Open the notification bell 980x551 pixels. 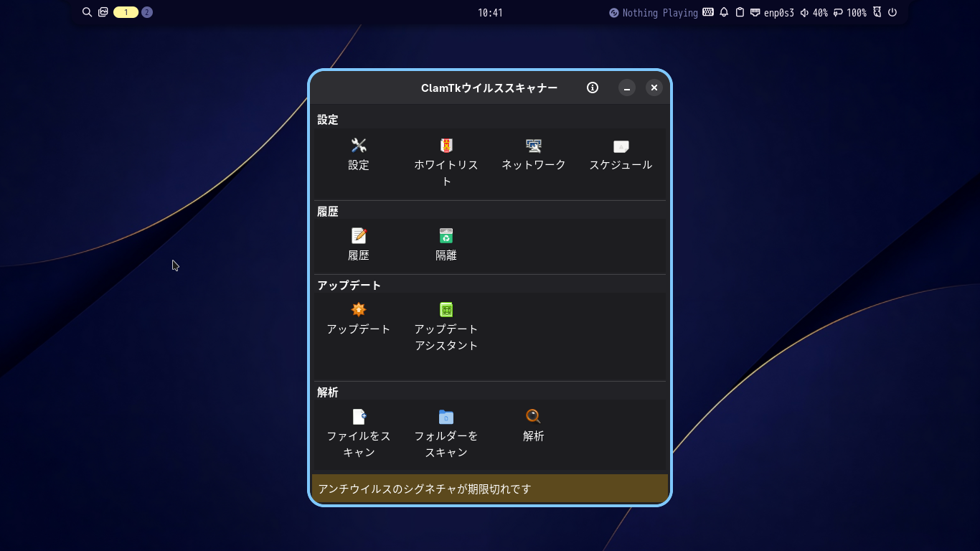click(x=724, y=12)
